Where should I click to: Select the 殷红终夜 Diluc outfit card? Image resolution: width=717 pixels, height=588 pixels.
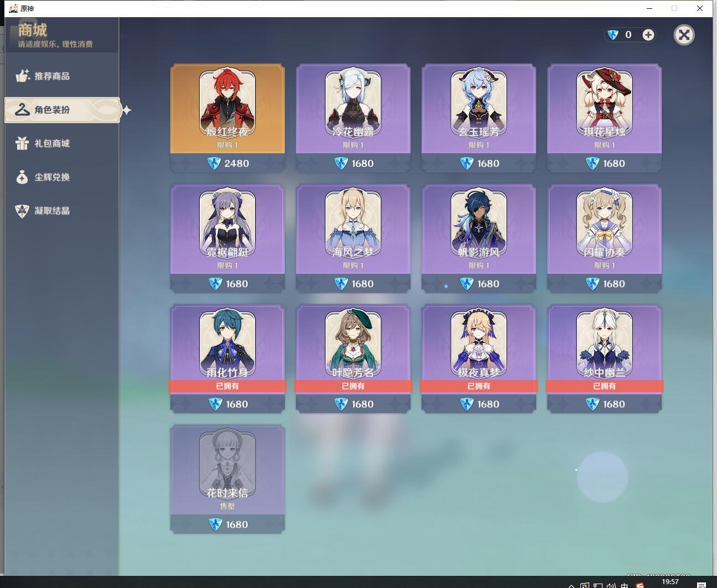[x=227, y=118]
